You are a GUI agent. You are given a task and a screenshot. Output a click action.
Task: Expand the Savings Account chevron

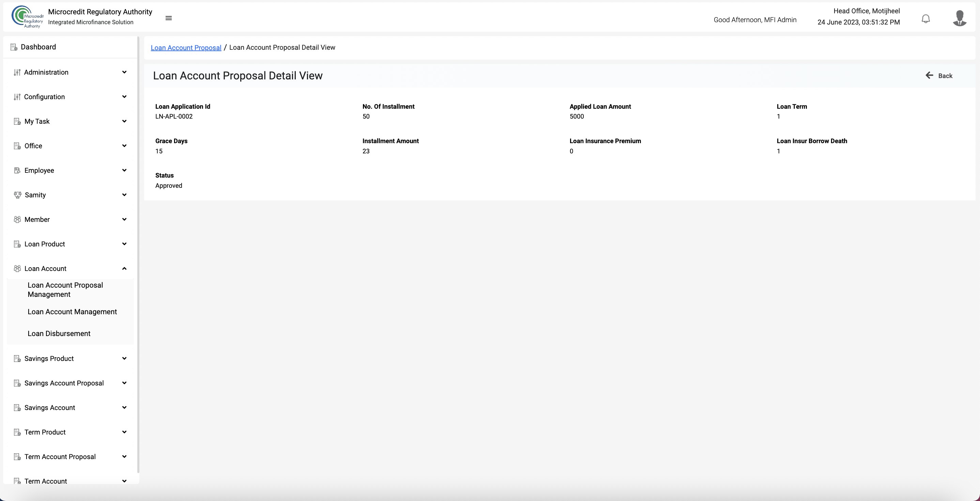124,407
